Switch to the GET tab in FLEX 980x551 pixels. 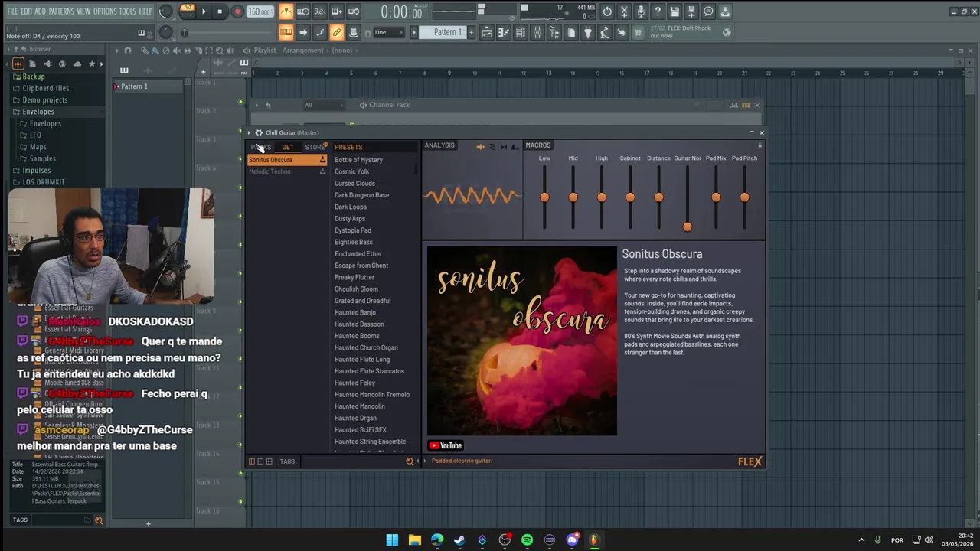[x=288, y=147]
